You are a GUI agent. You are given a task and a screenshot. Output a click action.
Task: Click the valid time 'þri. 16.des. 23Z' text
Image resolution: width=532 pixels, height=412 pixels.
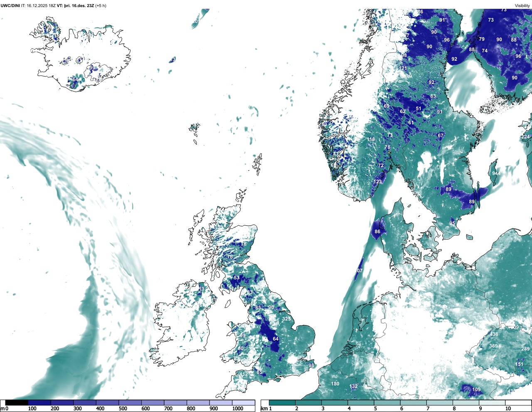point(79,6)
